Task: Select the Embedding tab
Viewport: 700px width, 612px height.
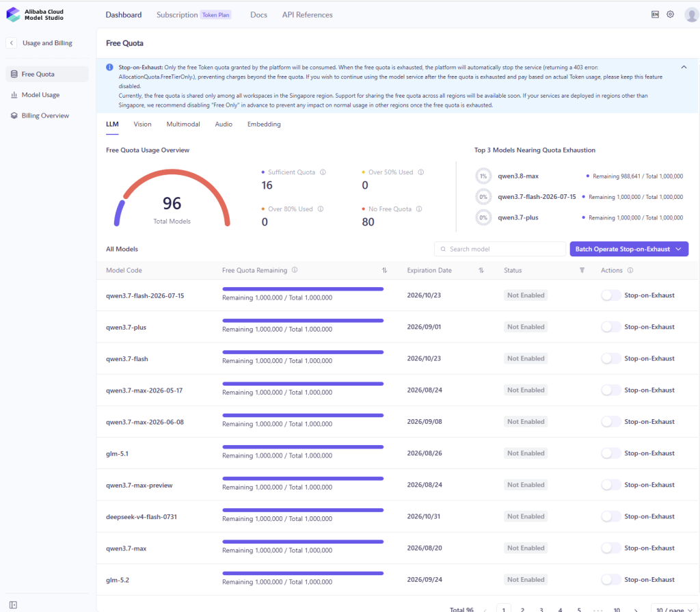Action: click(264, 124)
